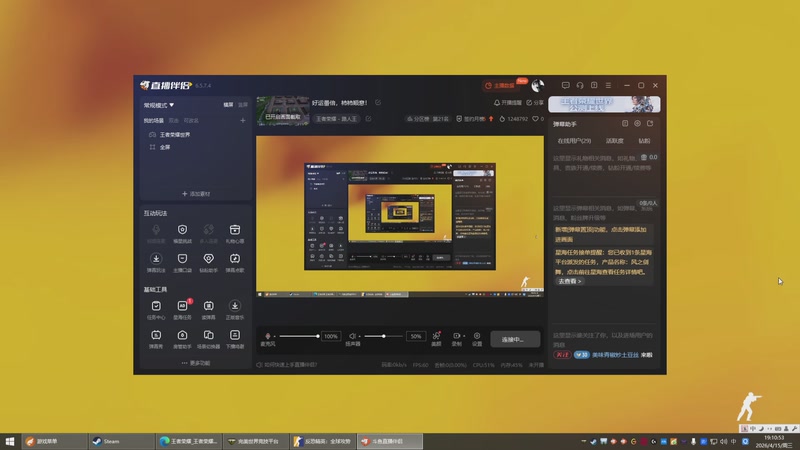Screen dimensions: 800x450
Task: Open the 钻粉助手 diamond-fan tool
Action: tap(208, 262)
